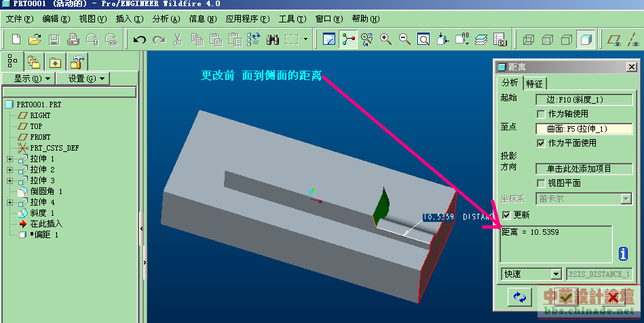Switch to No Hidden display

(567, 39)
